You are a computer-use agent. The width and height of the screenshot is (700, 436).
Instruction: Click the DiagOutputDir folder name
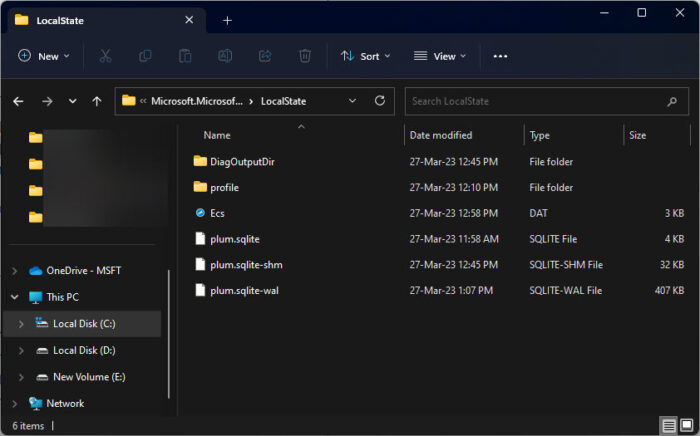tap(242, 162)
